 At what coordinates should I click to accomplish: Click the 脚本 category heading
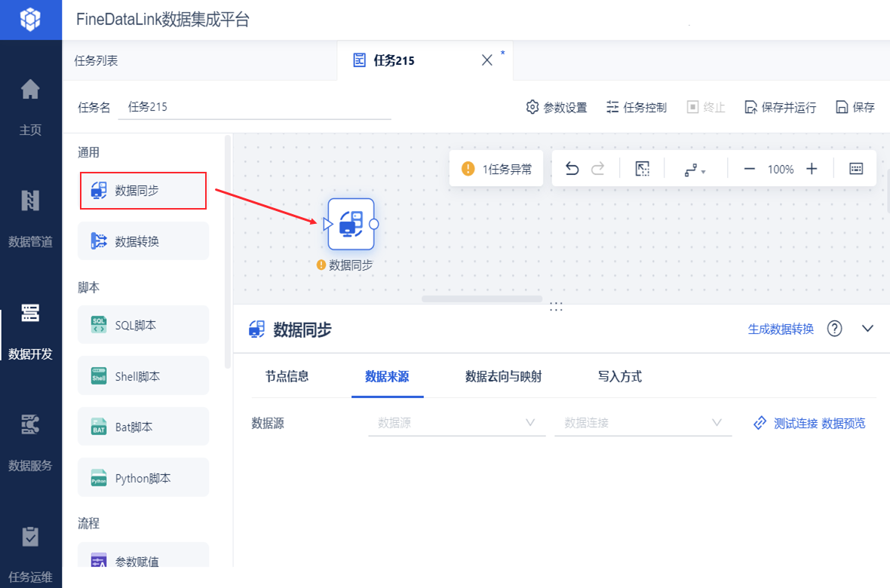88,287
